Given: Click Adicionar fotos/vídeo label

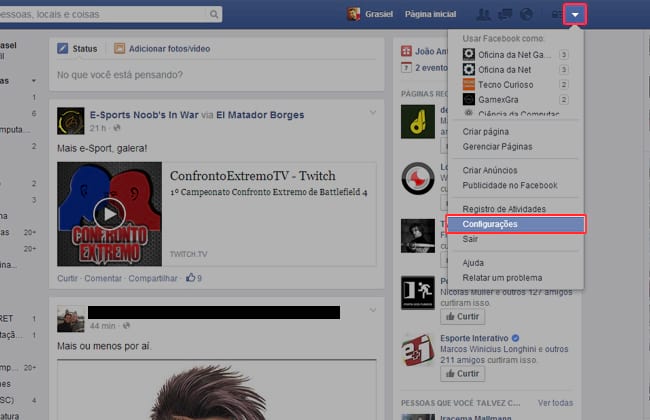Looking at the screenshot, I should click(x=169, y=49).
